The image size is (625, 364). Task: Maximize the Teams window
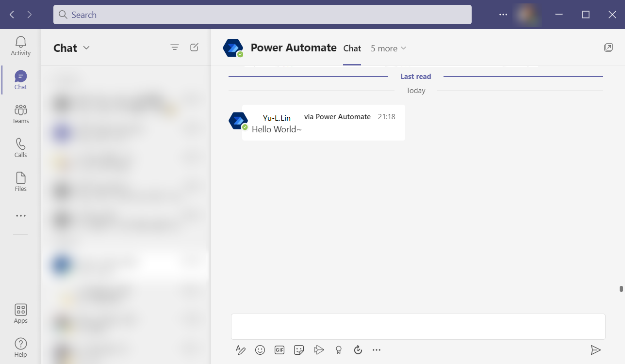tap(586, 15)
